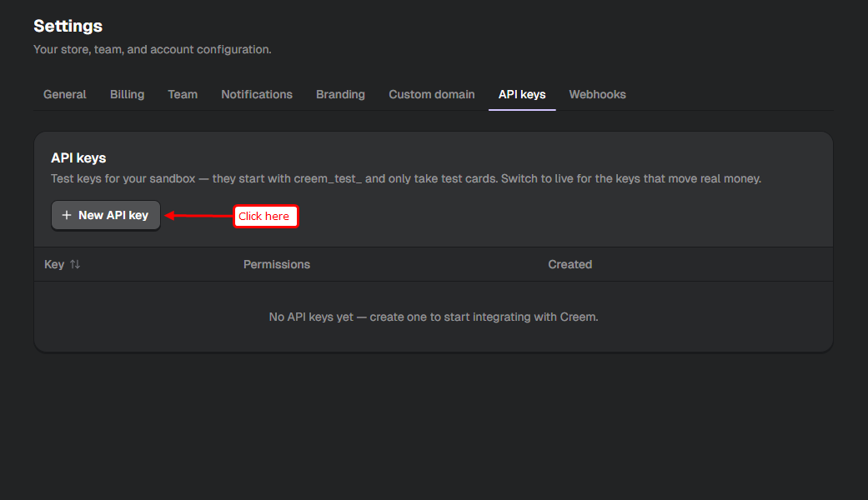
Task: Click 'Your store, team, and account configuration' subtitle
Action: click(153, 49)
